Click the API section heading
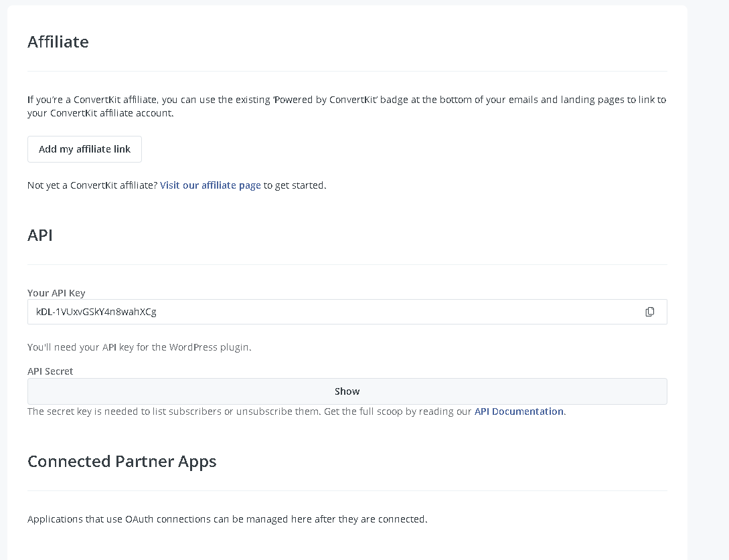Viewport: 729px width, 560px height. pos(40,235)
